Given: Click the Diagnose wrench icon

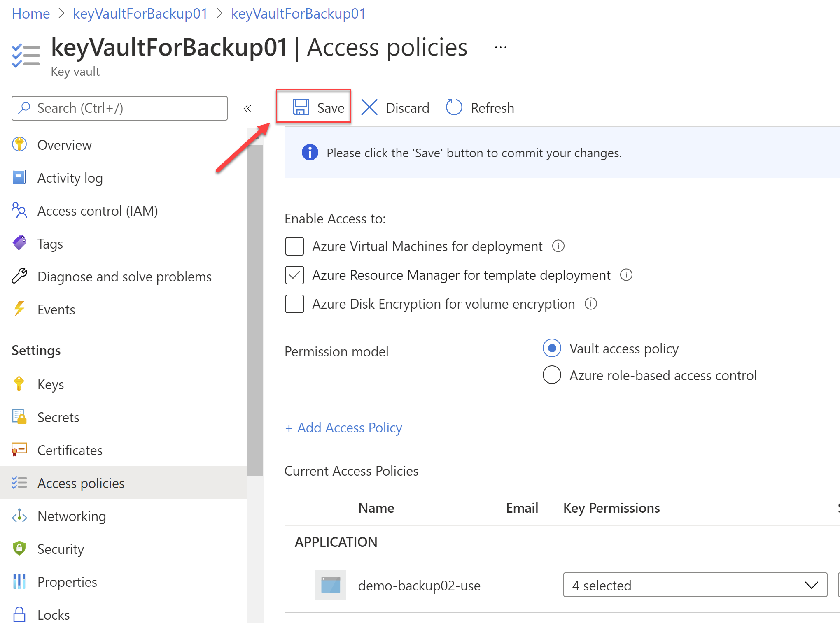Looking at the screenshot, I should (19, 276).
